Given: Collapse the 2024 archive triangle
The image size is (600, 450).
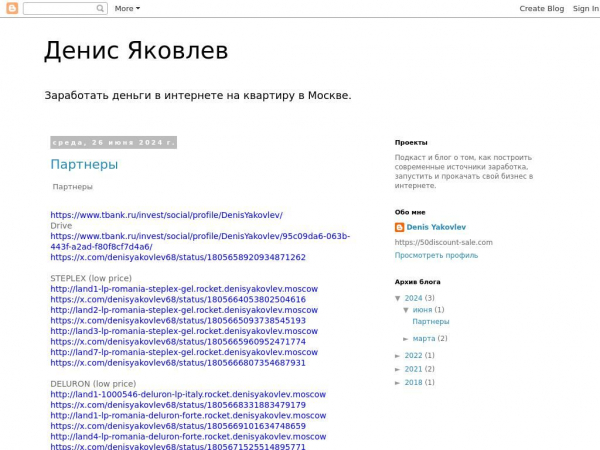Looking at the screenshot, I should point(398,298).
